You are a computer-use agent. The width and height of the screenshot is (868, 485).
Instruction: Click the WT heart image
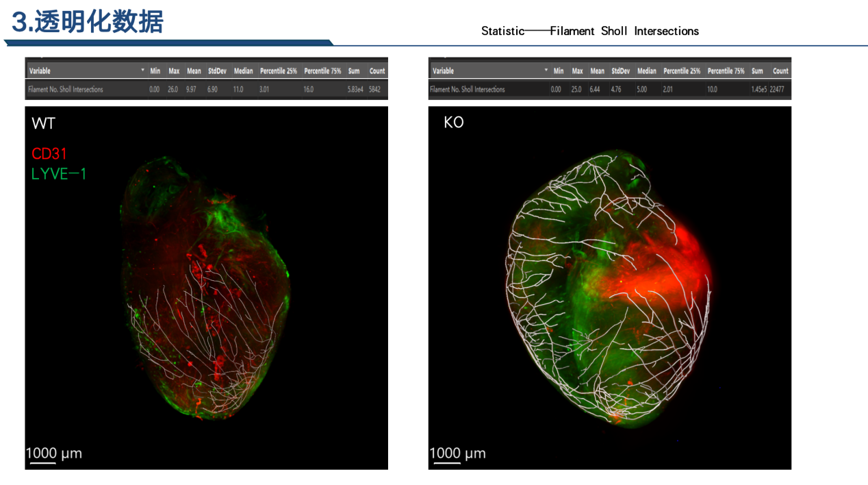click(x=206, y=288)
